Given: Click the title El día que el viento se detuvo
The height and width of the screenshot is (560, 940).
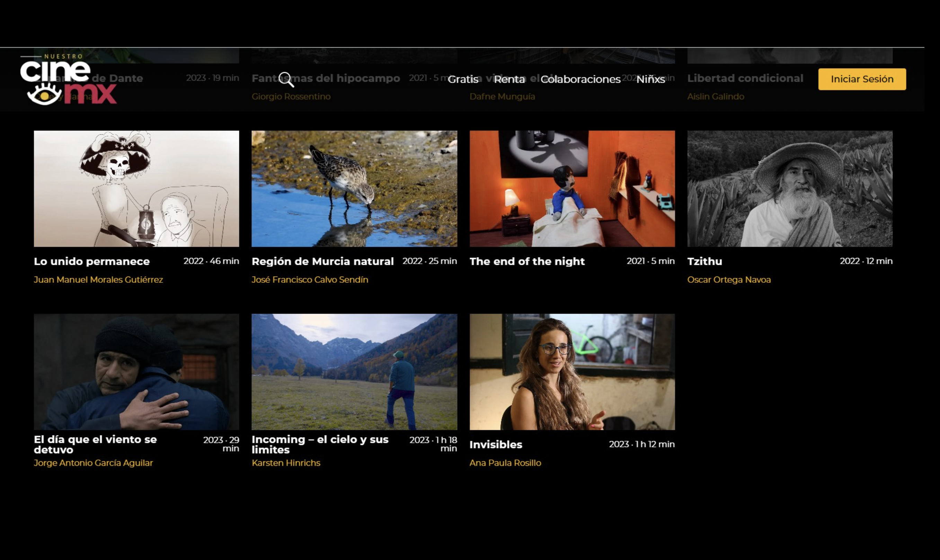Looking at the screenshot, I should coord(95,444).
